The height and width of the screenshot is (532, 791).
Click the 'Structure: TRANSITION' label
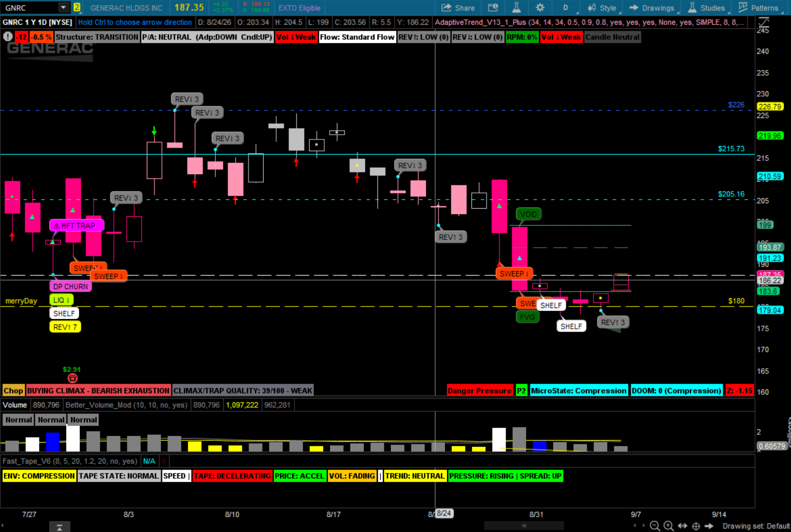pyautogui.click(x=97, y=37)
